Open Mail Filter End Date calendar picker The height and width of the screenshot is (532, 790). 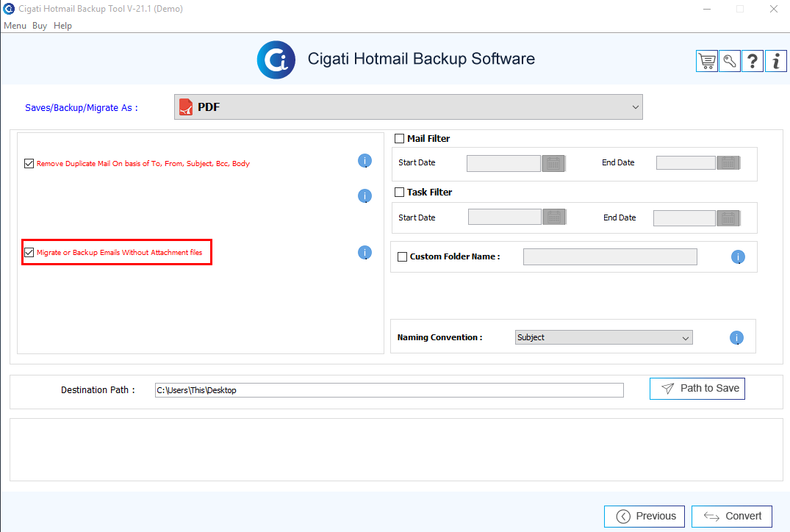[x=728, y=162]
